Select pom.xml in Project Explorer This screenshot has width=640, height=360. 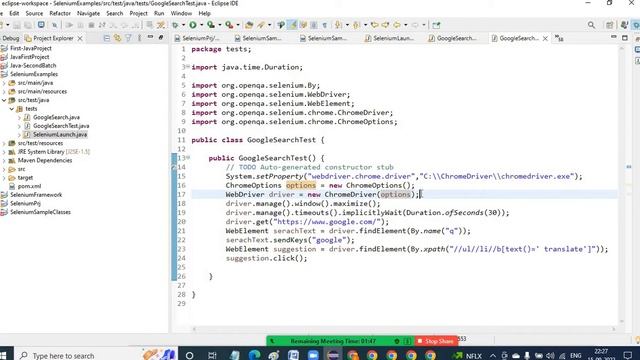29,187
